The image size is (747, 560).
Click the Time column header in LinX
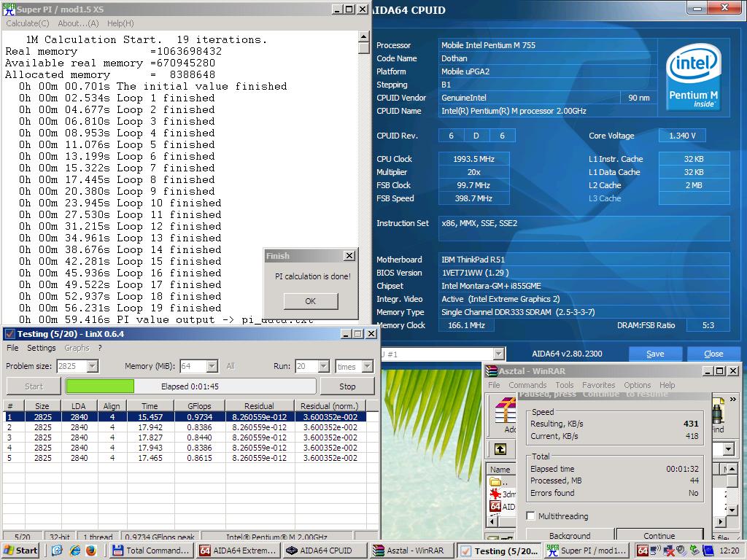tap(150, 406)
